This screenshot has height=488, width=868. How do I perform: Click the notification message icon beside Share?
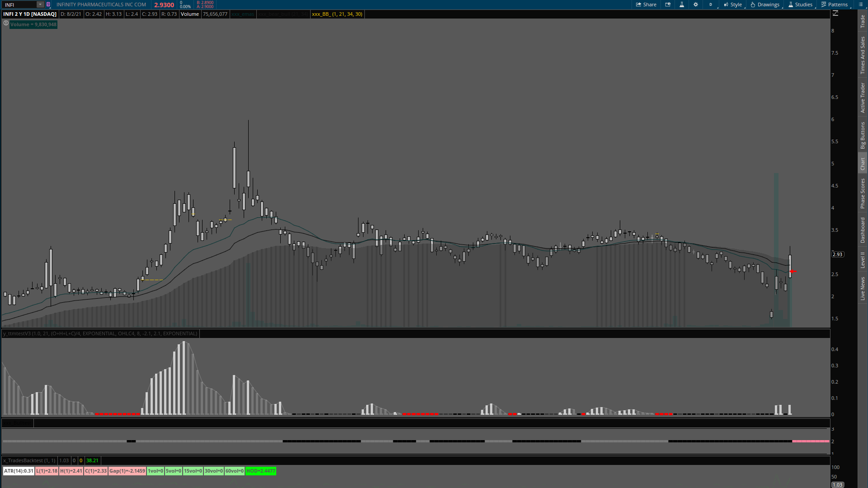pyautogui.click(x=668, y=5)
